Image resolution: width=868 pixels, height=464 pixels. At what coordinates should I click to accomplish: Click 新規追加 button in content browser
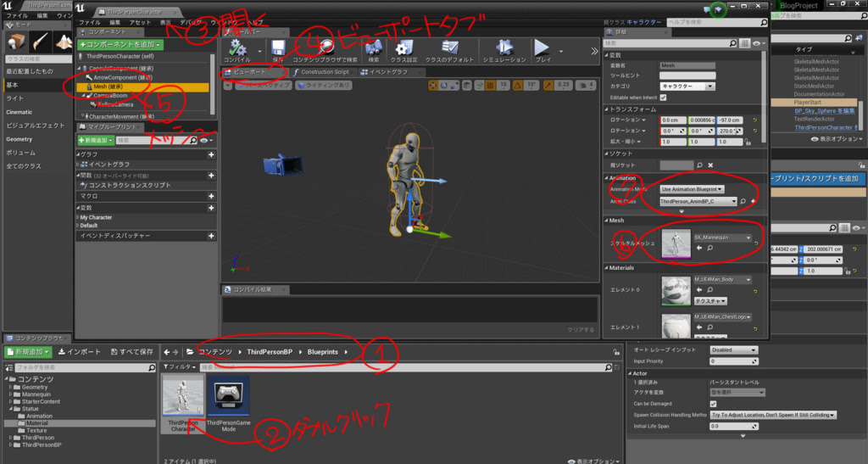pos(28,352)
